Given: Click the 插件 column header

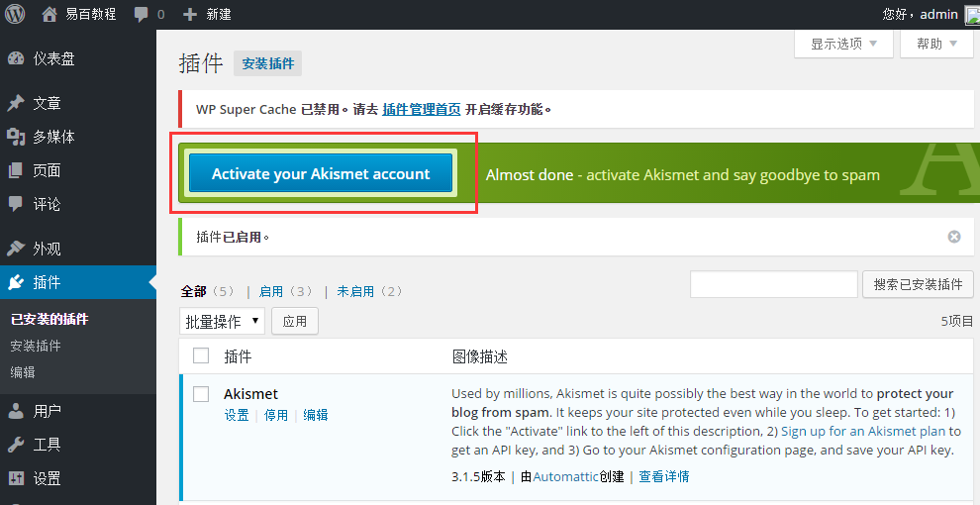Looking at the screenshot, I should [x=238, y=356].
